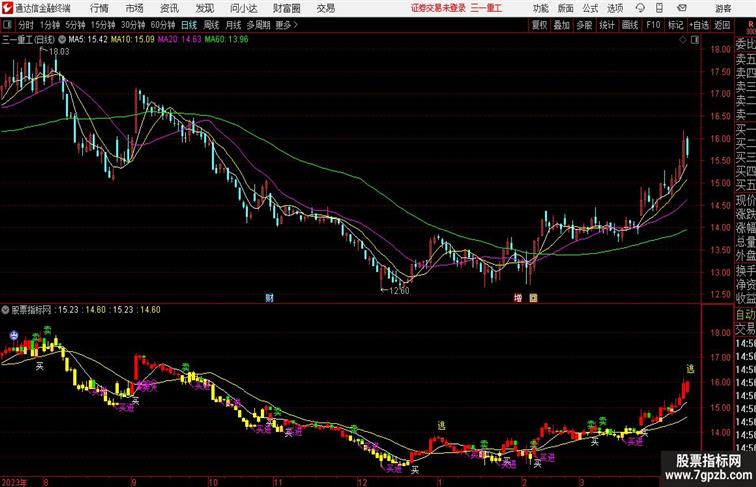Screen dimensions: 756x487
Task: Click the 游客 user account label
Action: click(723, 8)
